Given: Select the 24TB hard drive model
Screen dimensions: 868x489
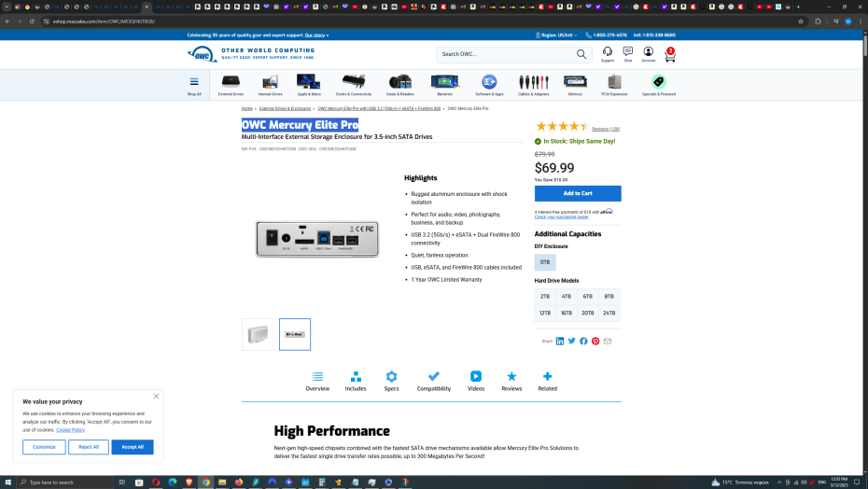Looking at the screenshot, I should (x=609, y=313).
